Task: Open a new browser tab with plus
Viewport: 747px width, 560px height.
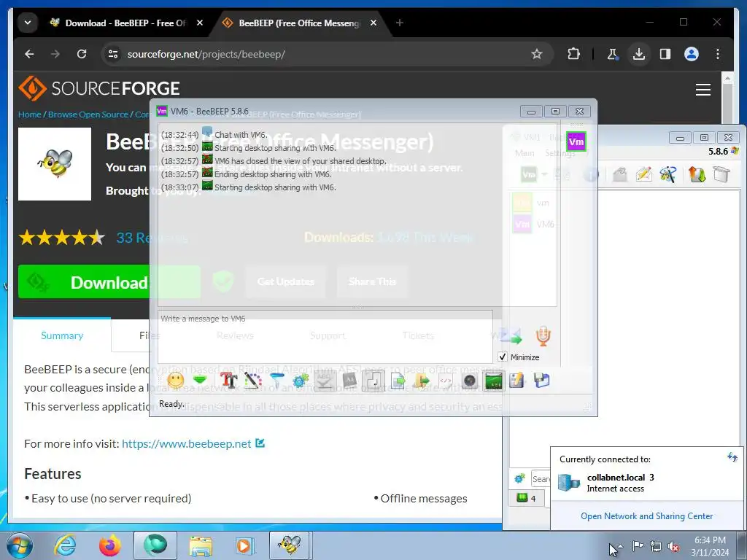Action: (400, 23)
